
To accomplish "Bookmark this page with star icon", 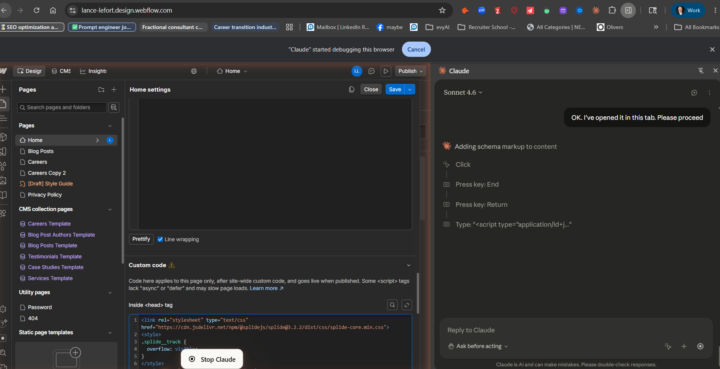I will [442, 10].
